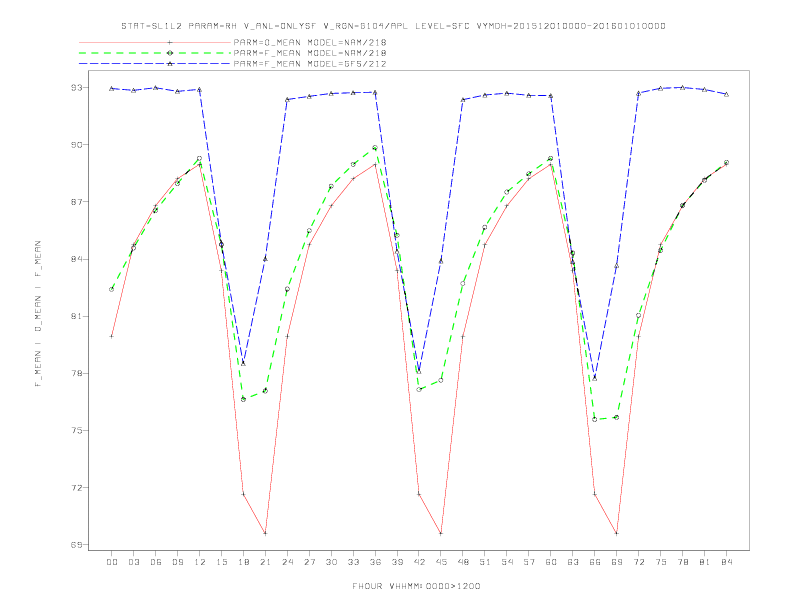
Task: Click y-axis tick label 93
Action: point(76,87)
